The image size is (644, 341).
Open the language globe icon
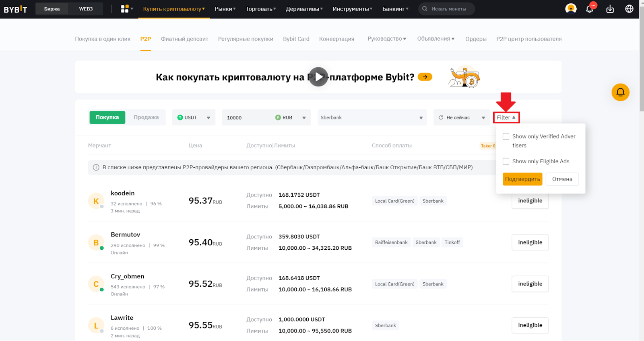pyautogui.click(x=630, y=9)
